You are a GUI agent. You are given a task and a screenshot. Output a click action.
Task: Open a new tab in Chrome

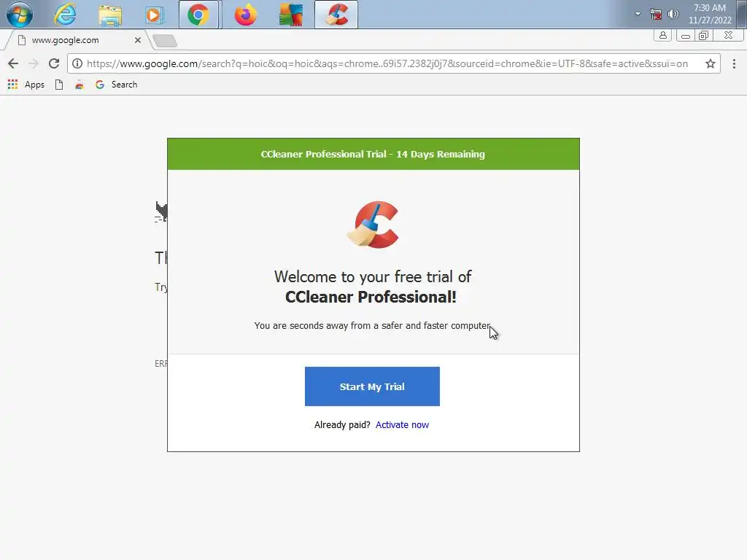coord(165,41)
